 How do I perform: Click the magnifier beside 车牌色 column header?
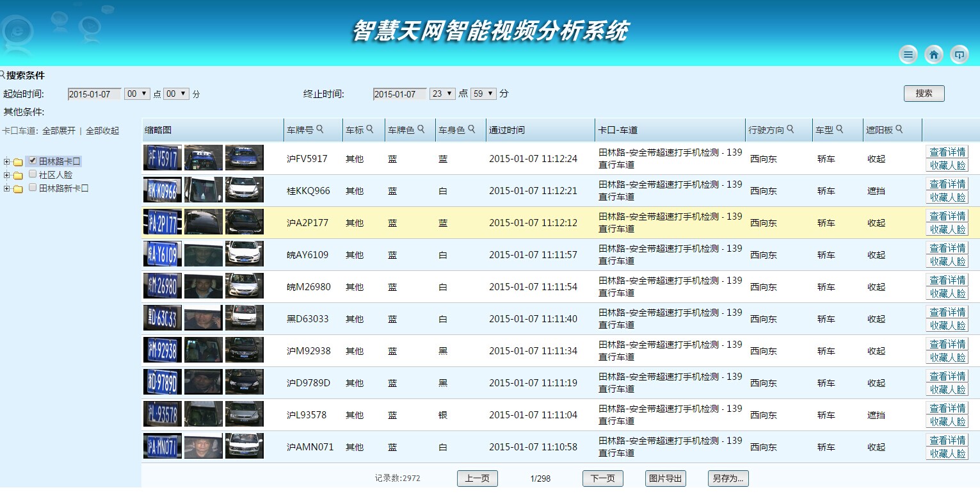pos(421,129)
